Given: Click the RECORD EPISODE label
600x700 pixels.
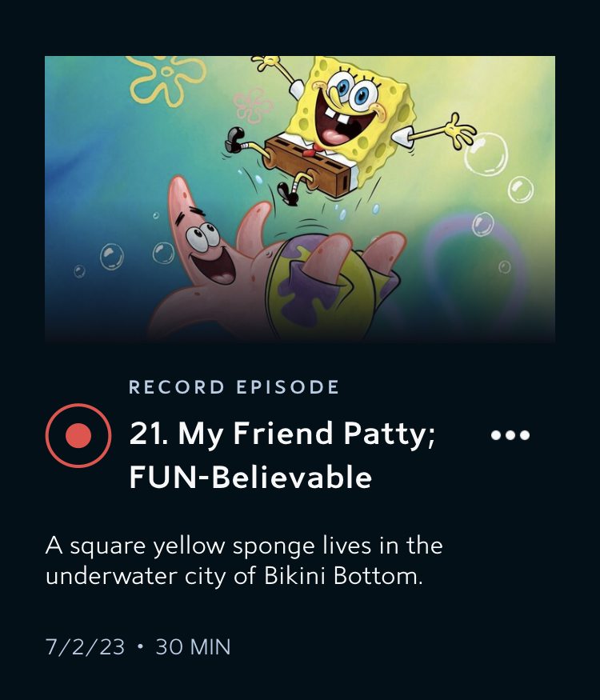Looking at the screenshot, I should (x=234, y=387).
